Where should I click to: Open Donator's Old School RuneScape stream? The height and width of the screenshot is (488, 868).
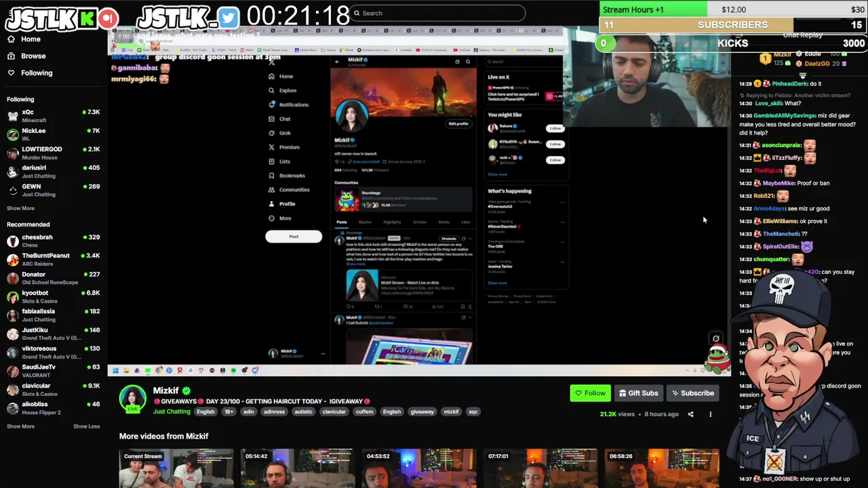point(53,279)
